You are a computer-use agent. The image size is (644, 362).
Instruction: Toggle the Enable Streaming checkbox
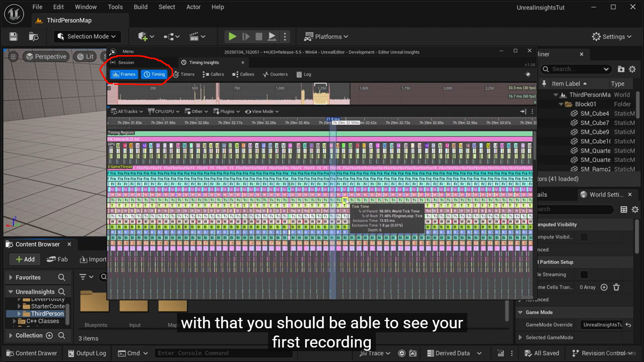click(x=584, y=275)
